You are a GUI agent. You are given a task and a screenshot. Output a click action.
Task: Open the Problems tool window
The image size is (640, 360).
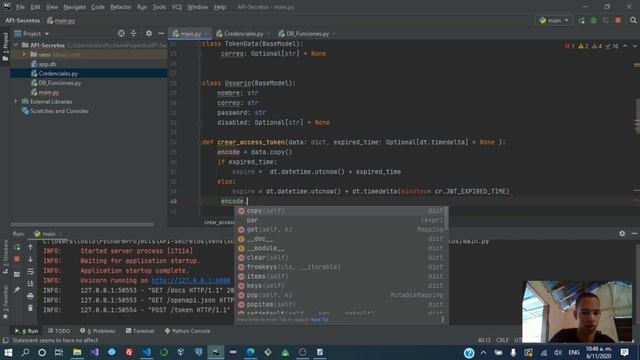98,331
